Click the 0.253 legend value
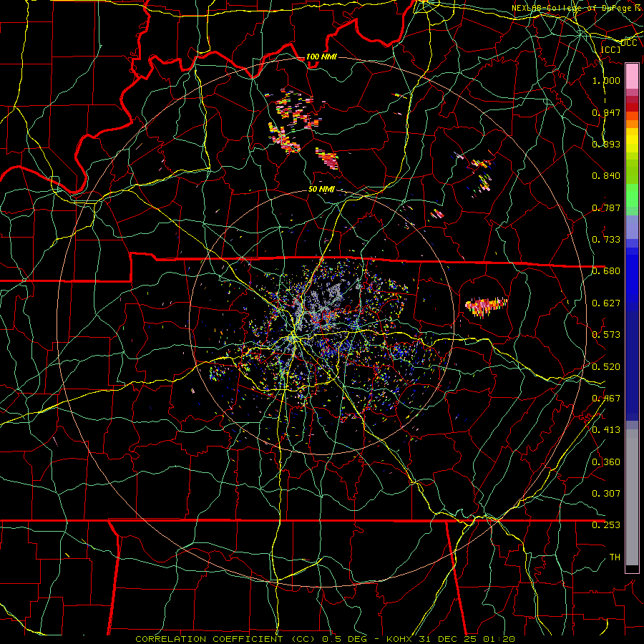Viewport: 644px width, 644px height. pos(606,525)
